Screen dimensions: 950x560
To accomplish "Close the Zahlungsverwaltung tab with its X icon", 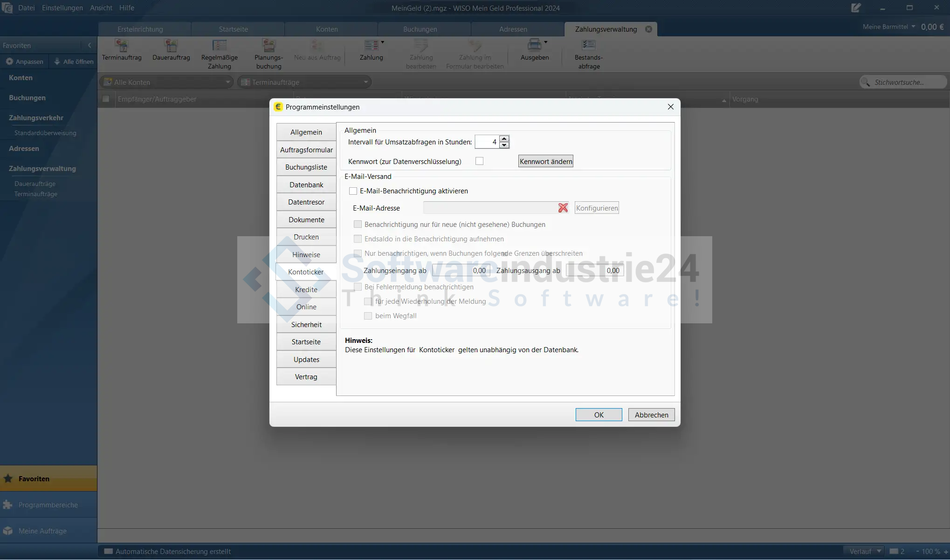I will pyautogui.click(x=648, y=29).
